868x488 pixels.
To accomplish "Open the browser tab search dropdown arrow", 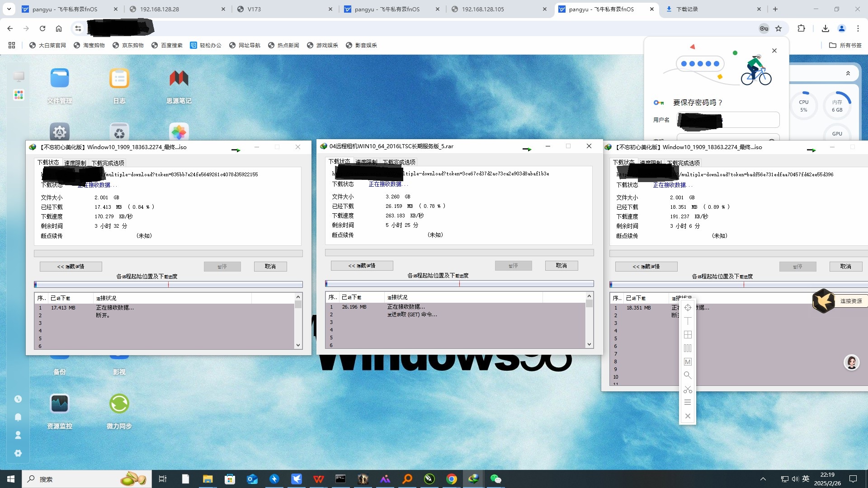I will (x=9, y=9).
